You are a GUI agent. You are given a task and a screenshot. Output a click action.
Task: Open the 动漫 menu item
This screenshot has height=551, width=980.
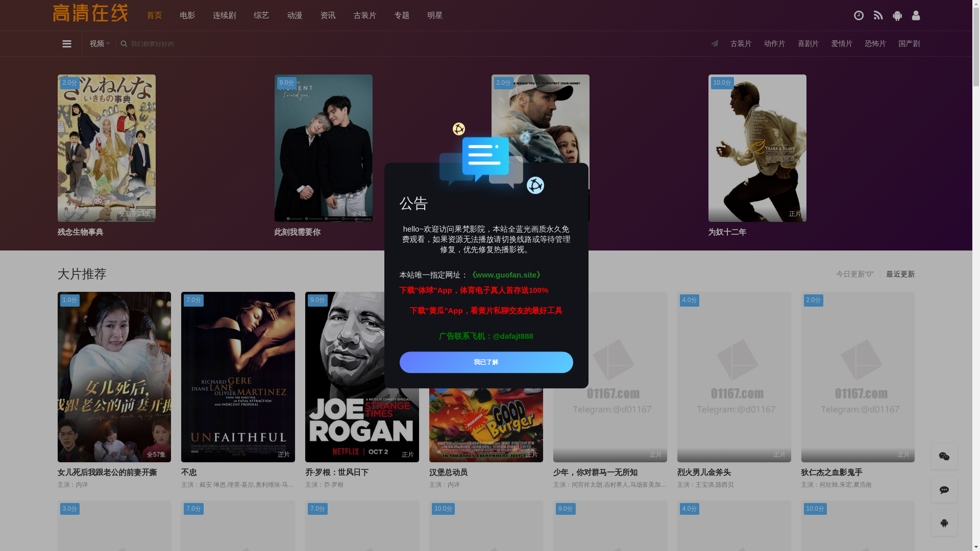[x=295, y=15]
